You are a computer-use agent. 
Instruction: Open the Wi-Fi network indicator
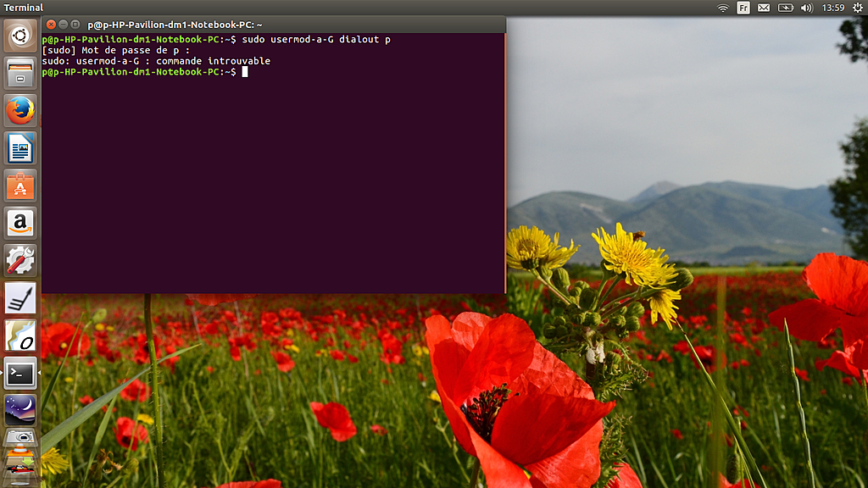pyautogui.click(x=722, y=8)
